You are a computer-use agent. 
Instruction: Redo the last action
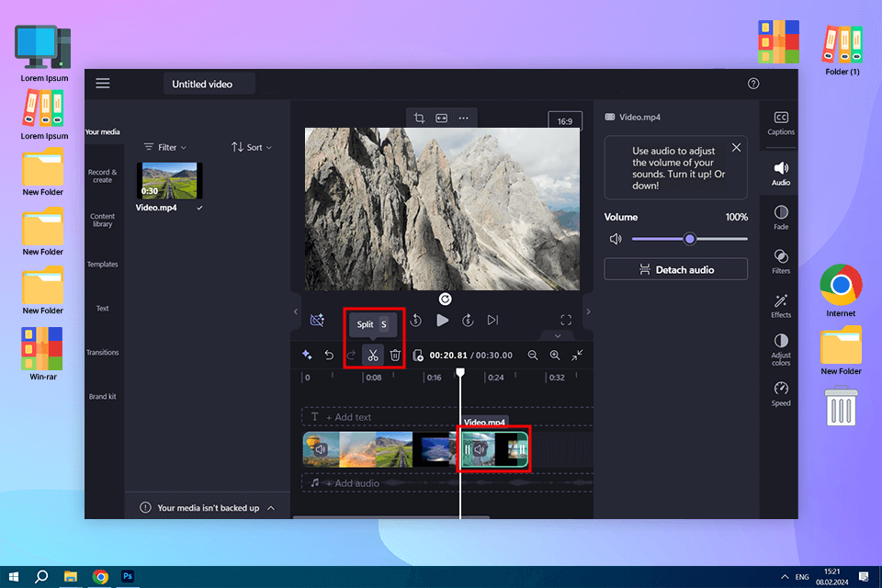point(351,355)
